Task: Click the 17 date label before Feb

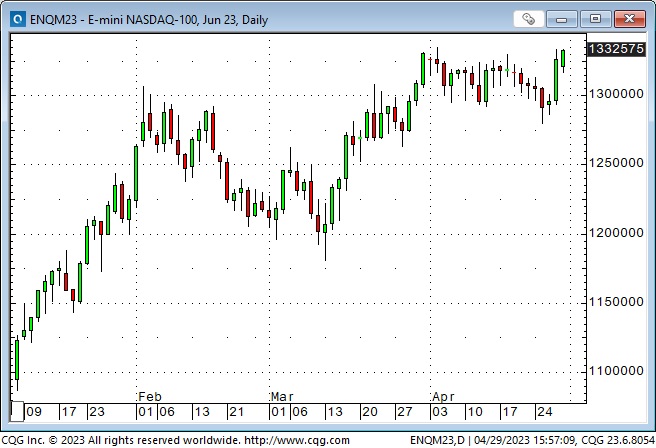Action: coord(69,412)
